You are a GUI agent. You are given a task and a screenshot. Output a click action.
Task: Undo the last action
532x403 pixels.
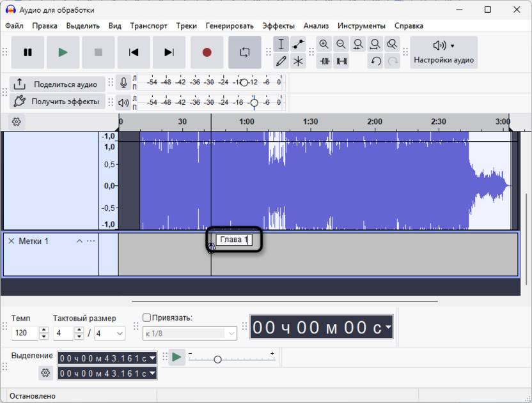click(x=375, y=62)
